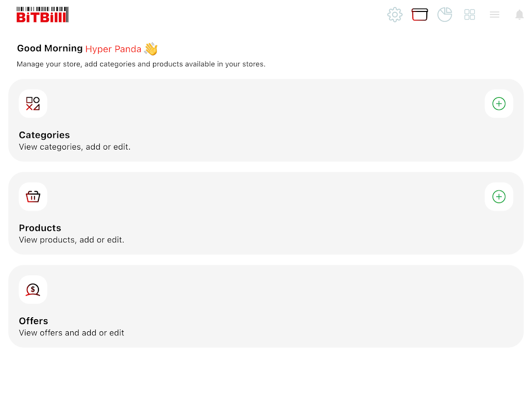Click 'View products, add or edit.' text
The height and width of the screenshot is (399, 532).
(x=72, y=240)
